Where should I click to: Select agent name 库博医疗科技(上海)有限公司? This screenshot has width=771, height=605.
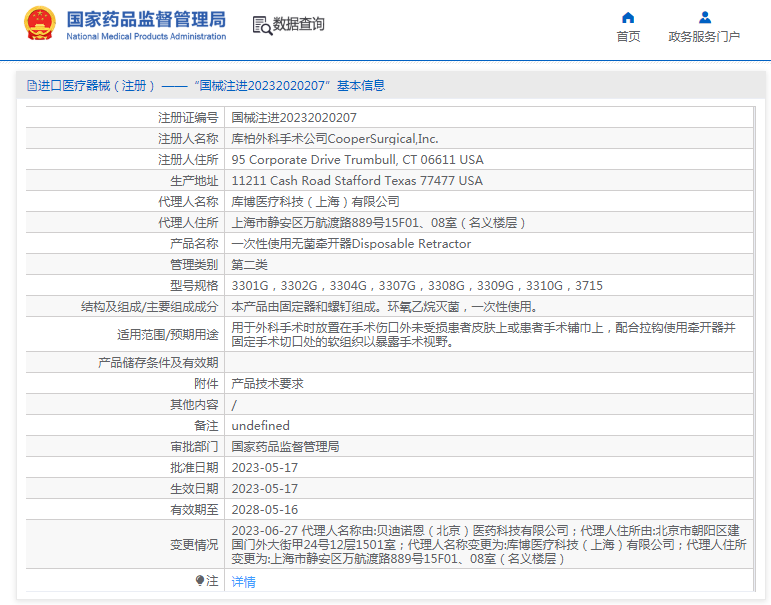click(x=315, y=202)
